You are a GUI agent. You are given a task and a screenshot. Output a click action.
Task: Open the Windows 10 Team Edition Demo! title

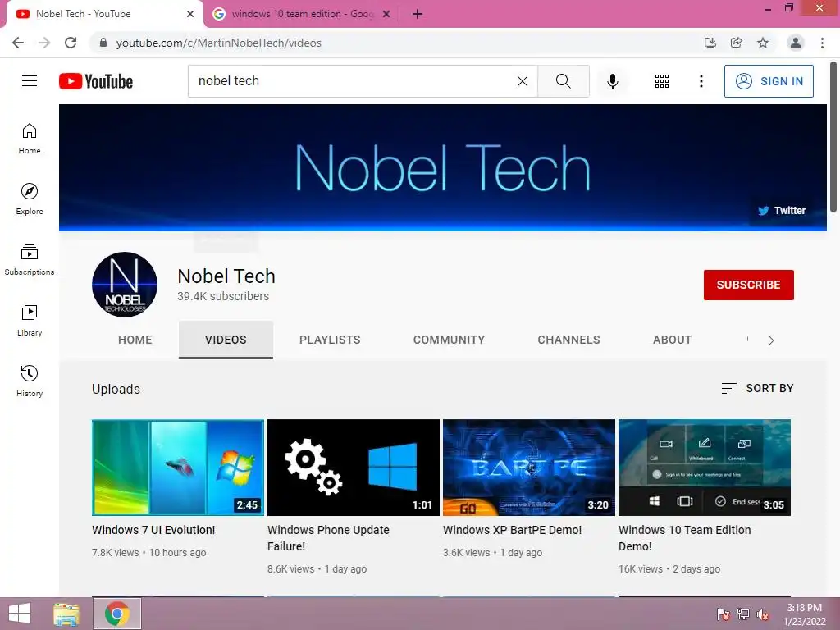[685, 538]
